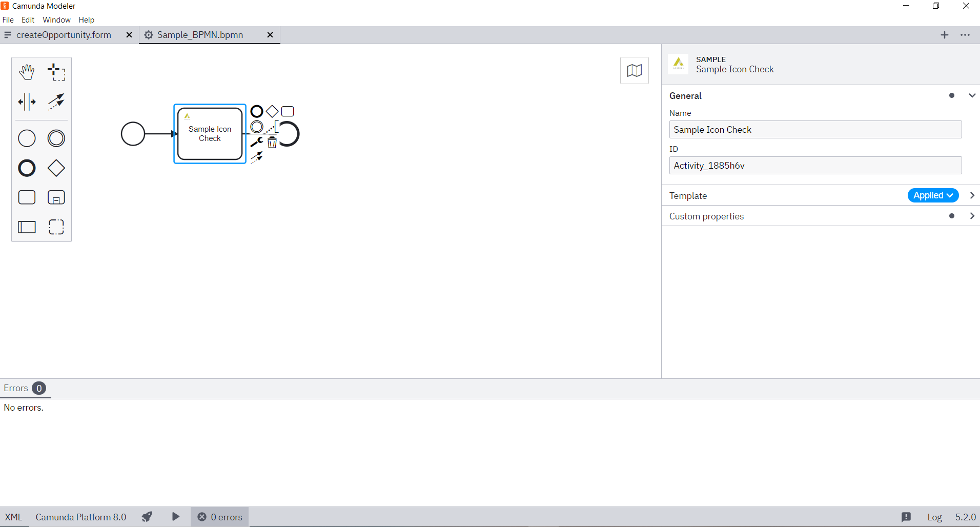The height and width of the screenshot is (527, 980).
Task: Create a pool/participant from palette
Action: pyautogui.click(x=27, y=227)
